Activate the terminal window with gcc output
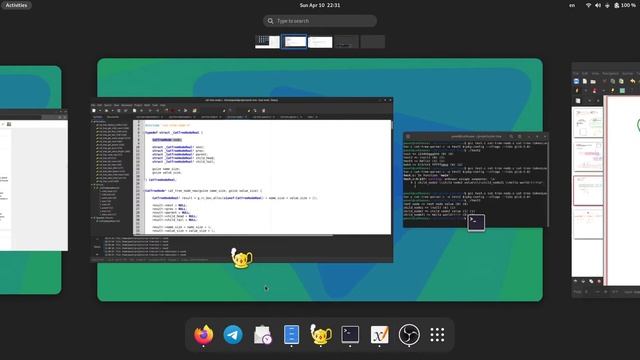 click(x=476, y=180)
